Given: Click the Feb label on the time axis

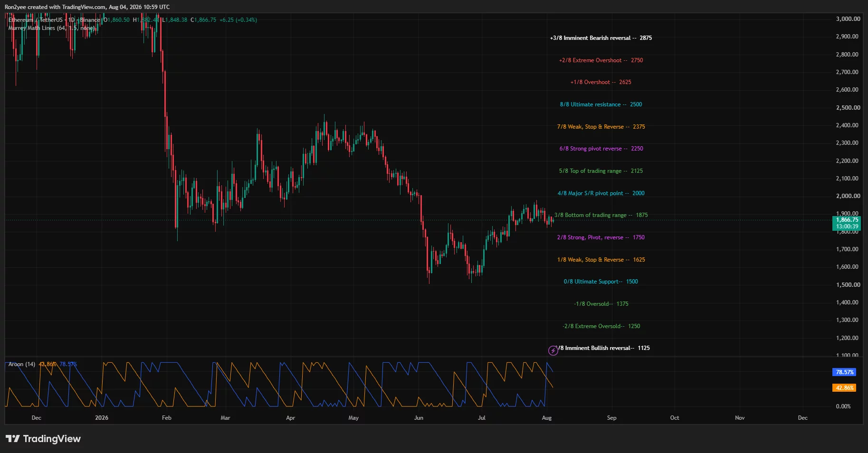Looking at the screenshot, I should pyautogui.click(x=166, y=418).
